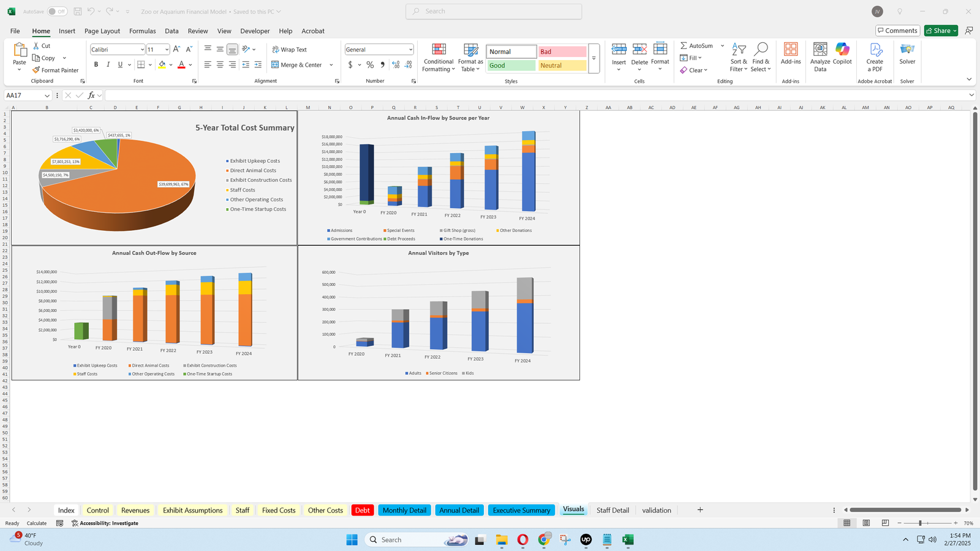Click in the formula bar

[533, 96]
